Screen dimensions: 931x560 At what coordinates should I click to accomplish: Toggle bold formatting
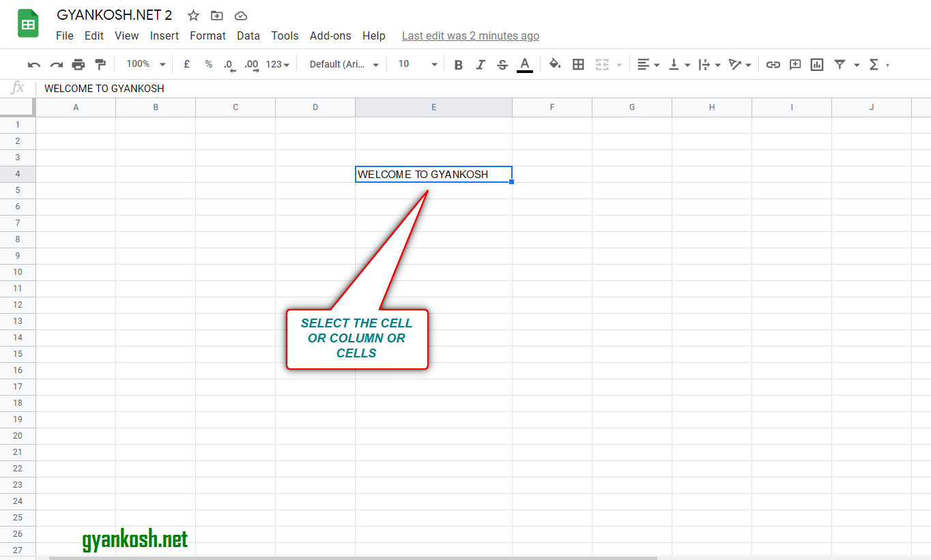[458, 65]
